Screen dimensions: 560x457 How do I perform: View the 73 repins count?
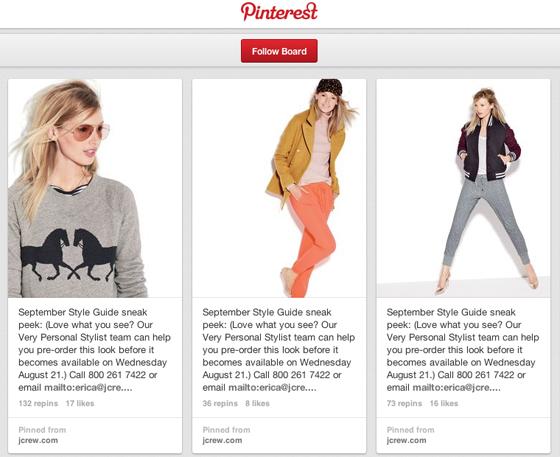point(404,403)
